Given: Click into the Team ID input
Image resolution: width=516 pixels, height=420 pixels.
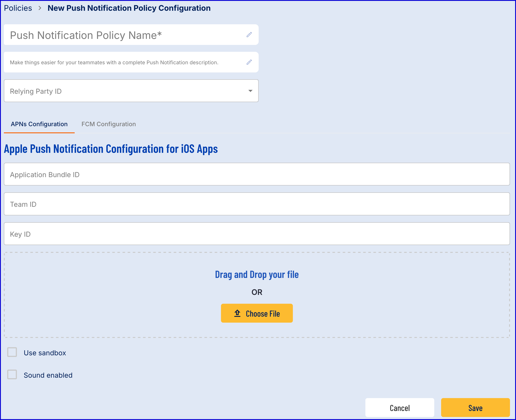Looking at the screenshot, I should [257, 204].
